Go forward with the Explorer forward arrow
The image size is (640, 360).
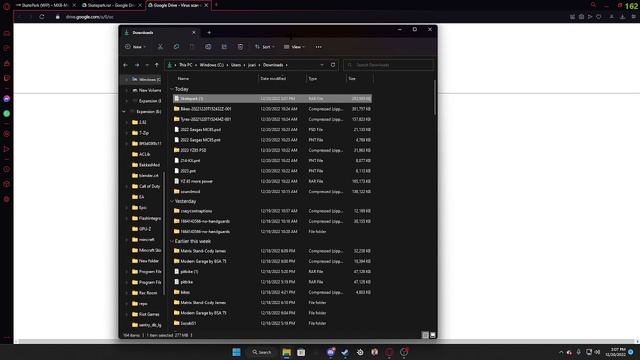137,65
